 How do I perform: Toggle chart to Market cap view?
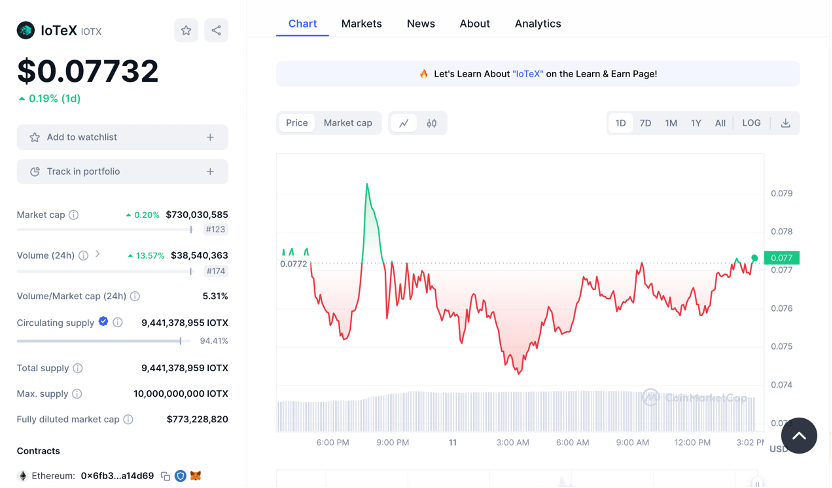point(347,123)
